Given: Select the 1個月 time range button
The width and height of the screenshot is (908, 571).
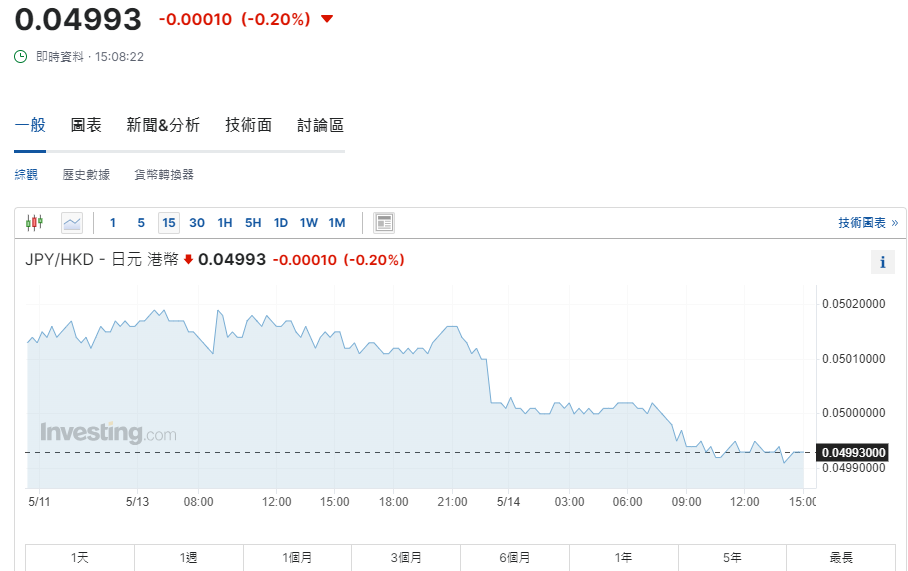Looking at the screenshot, I should [x=298, y=558].
